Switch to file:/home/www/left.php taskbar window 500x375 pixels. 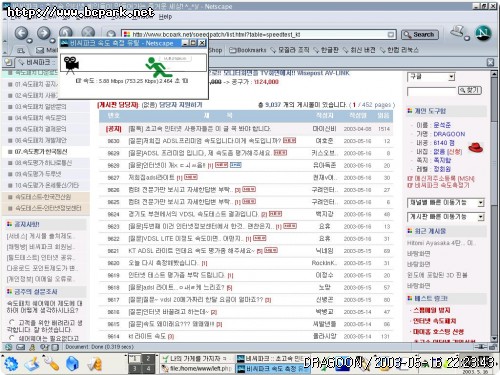click(x=196, y=369)
